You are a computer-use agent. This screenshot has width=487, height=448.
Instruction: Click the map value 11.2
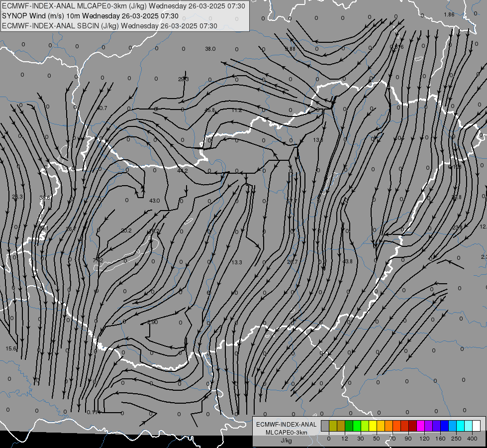(x=237, y=110)
